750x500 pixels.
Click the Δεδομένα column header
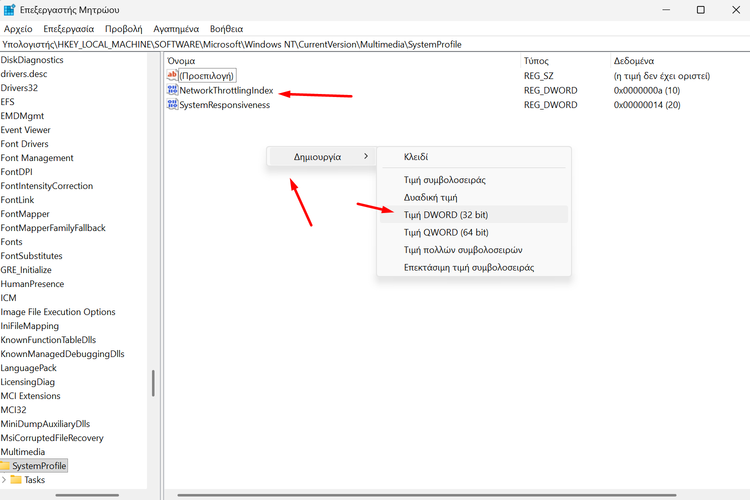coord(634,61)
